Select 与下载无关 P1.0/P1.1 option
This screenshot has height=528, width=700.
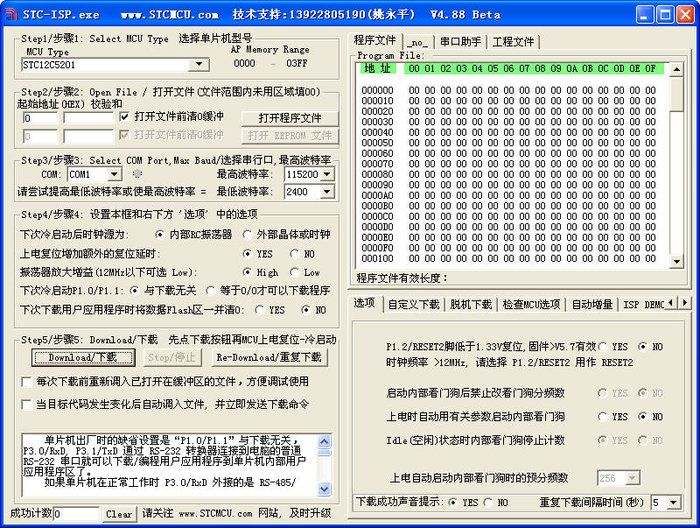click(x=133, y=291)
